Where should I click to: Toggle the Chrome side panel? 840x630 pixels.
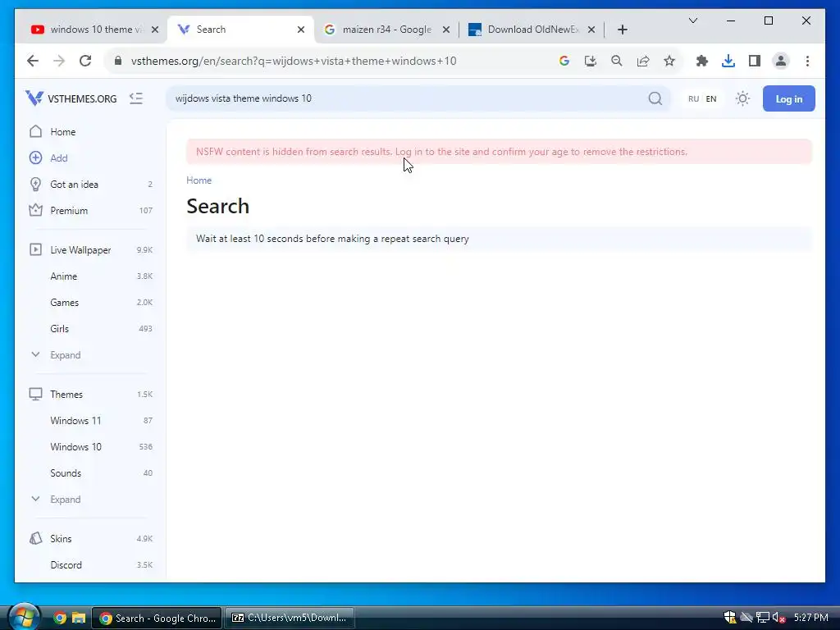pyautogui.click(x=755, y=61)
